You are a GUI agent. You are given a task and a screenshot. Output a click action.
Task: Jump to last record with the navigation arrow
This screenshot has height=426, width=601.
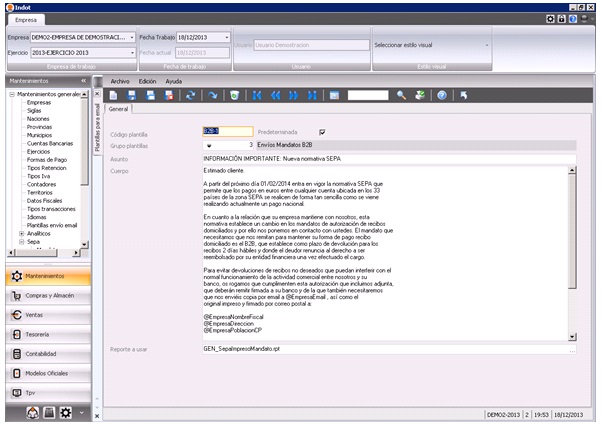[x=313, y=95]
